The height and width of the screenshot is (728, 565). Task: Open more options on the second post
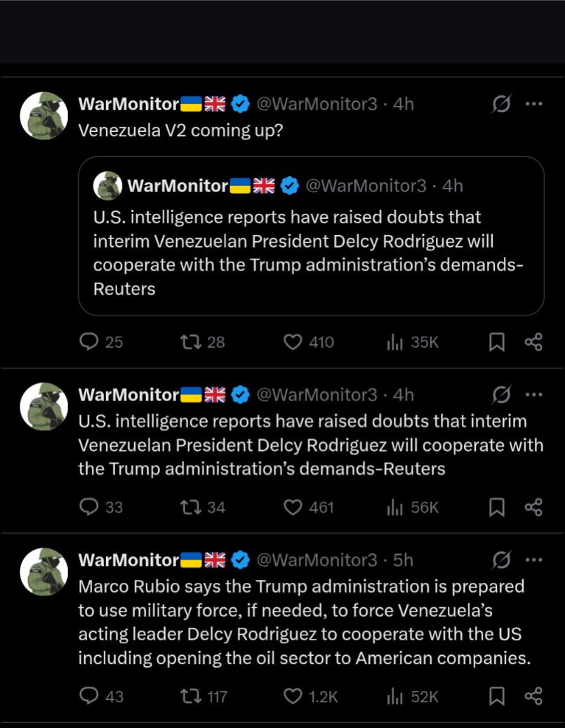pos(534,395)
